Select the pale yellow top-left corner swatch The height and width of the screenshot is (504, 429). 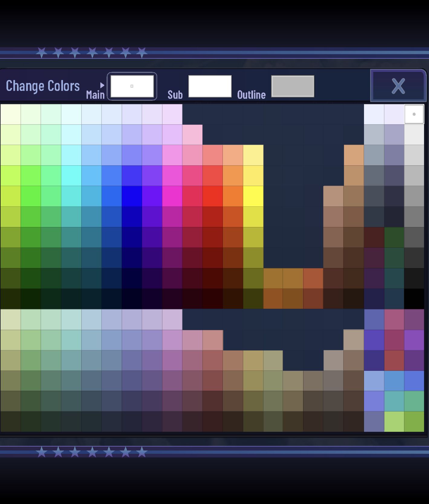click(x=10, y=114)
